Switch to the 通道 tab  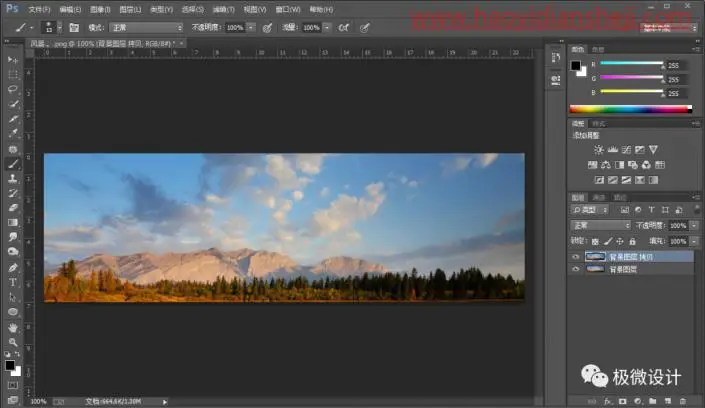tap(598, 197)
